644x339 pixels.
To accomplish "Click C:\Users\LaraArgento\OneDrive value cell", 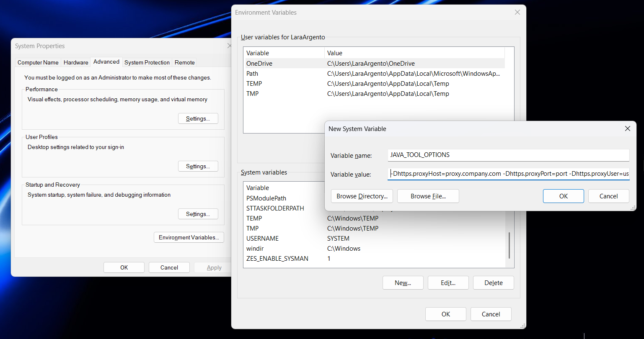I will pyautogui.click(x=371, y=64).
